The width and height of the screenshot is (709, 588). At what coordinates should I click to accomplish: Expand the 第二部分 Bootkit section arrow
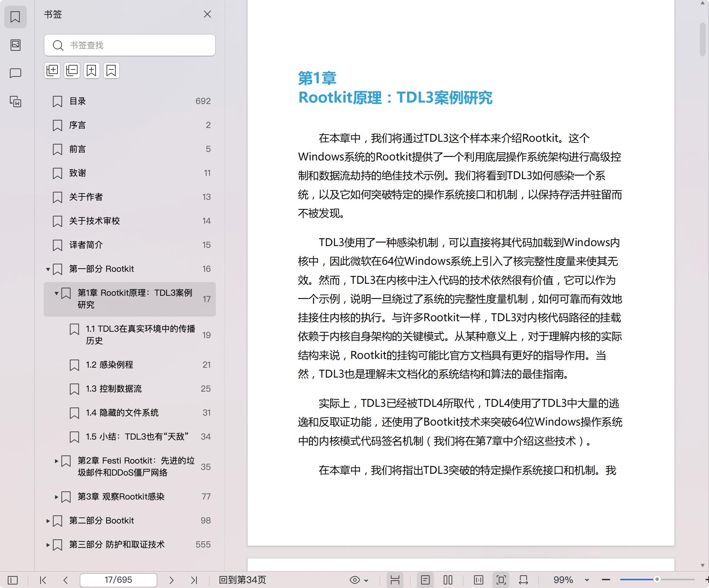click(48, 521)
